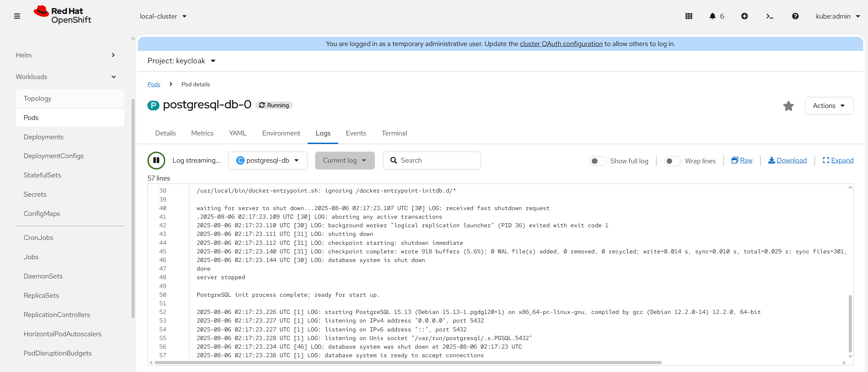Image resolution: width=868 pixels, height=372 pixels.
Task: Expand the log viewer
Action: click(x=838, y=161)
